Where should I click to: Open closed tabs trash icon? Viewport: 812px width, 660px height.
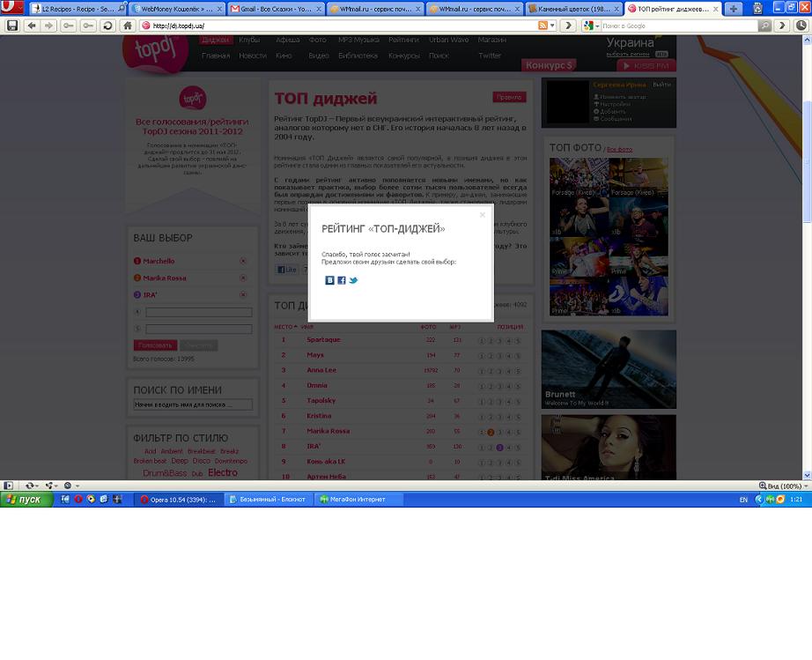coord(757,9)
